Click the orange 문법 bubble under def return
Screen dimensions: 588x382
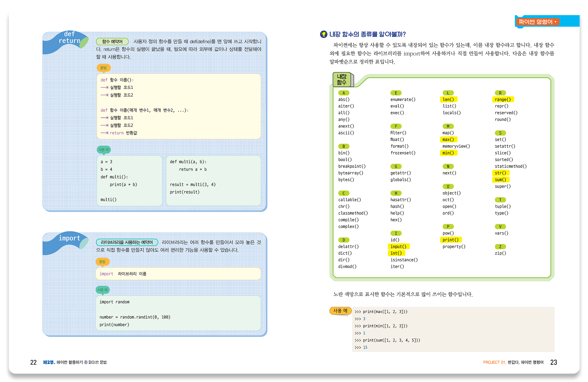(104, 68)
